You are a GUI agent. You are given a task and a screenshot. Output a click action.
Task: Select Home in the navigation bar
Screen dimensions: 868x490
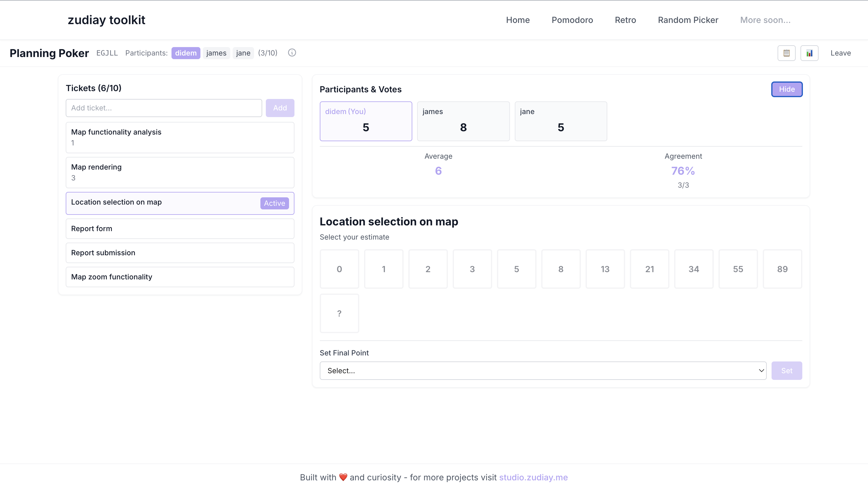point(517,20)
